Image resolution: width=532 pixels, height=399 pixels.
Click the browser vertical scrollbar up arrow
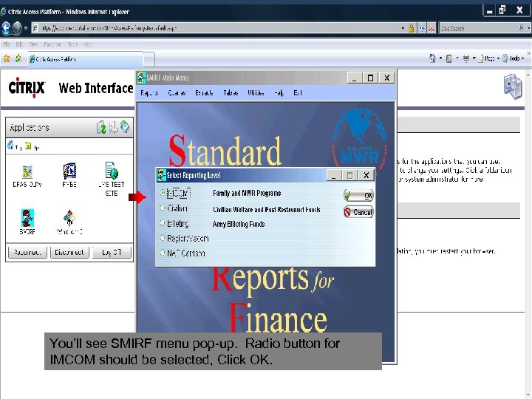[528, 74]
